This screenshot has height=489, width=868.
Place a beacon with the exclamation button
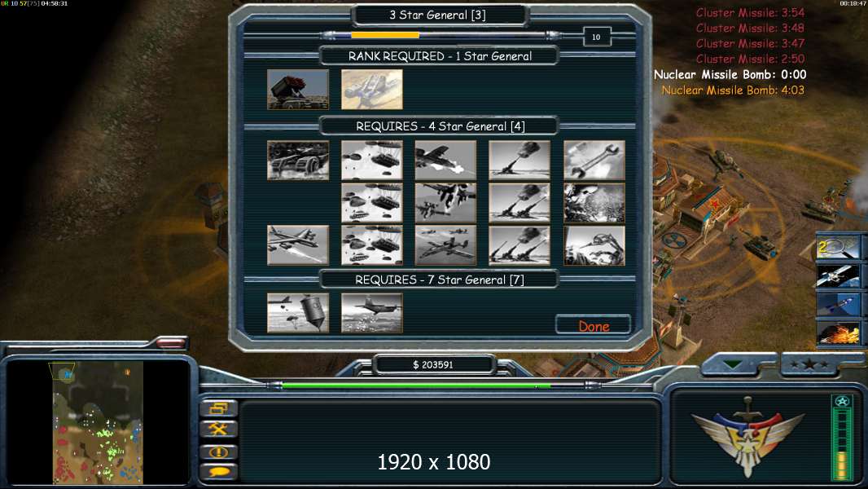tap(219, 452)
